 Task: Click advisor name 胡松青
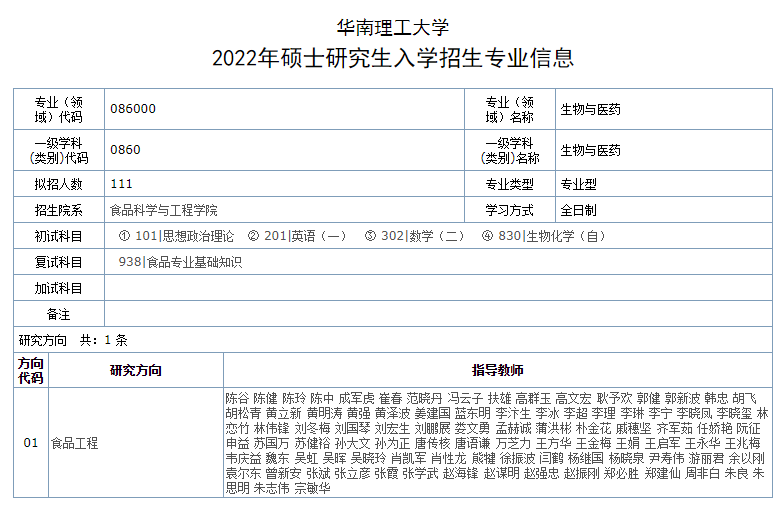click(x=244, y=413)
